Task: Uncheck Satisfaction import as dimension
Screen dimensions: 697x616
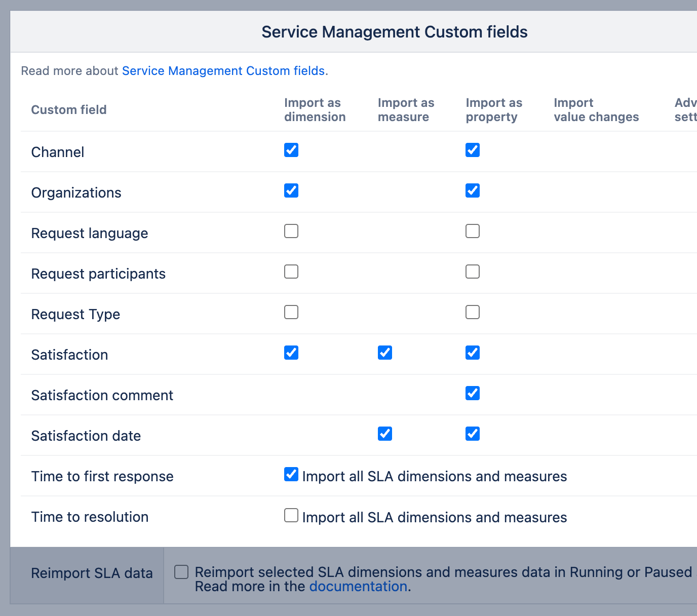Action: tap(291, 353)
